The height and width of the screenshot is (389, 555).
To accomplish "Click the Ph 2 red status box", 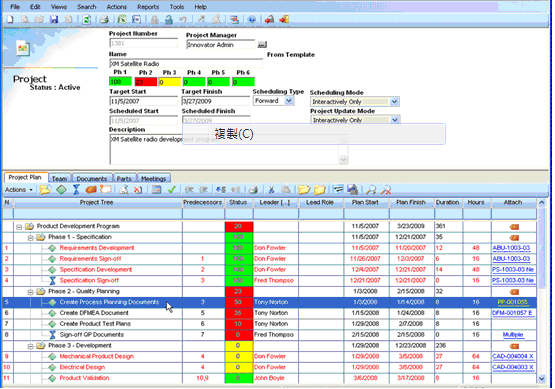I will click(x=145, y=82).
